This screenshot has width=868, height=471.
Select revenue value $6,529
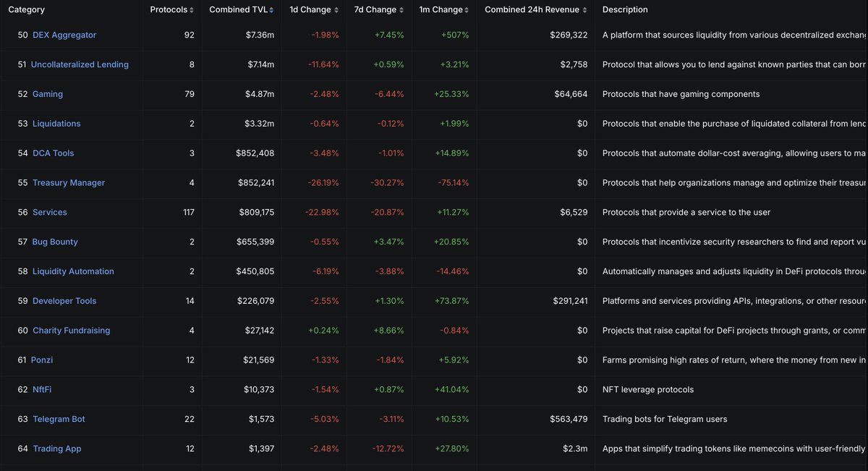[574, 213]
